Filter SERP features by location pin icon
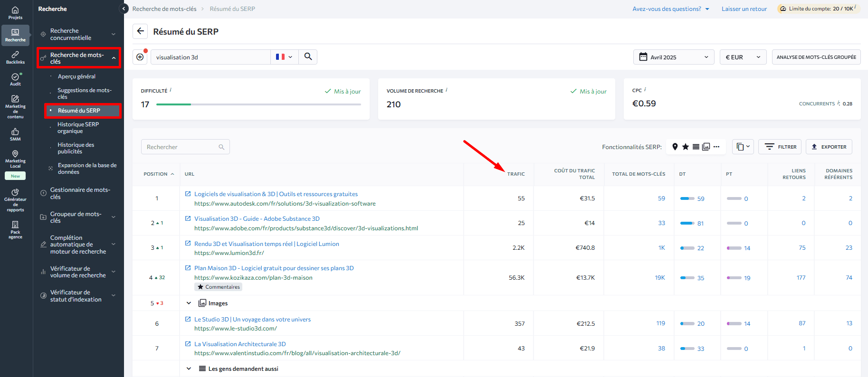Screen dimensions: 868x377 click(x=675, y=147)
